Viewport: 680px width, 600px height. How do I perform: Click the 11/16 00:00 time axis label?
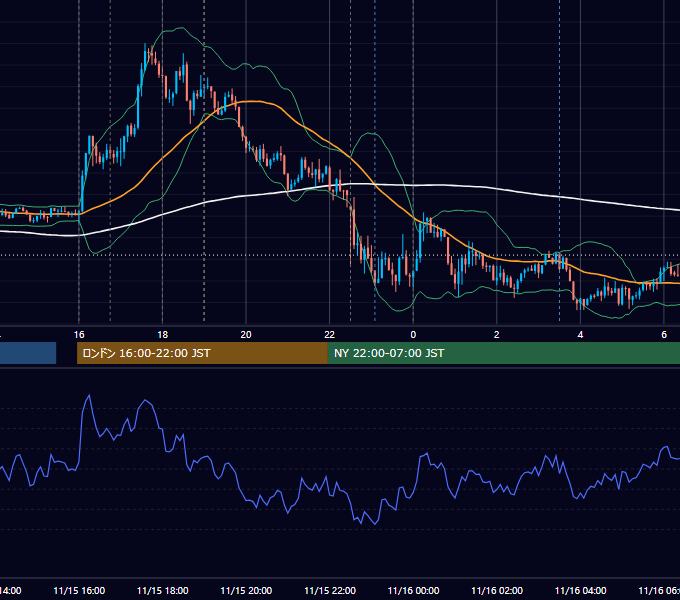(x=413, y=590)
